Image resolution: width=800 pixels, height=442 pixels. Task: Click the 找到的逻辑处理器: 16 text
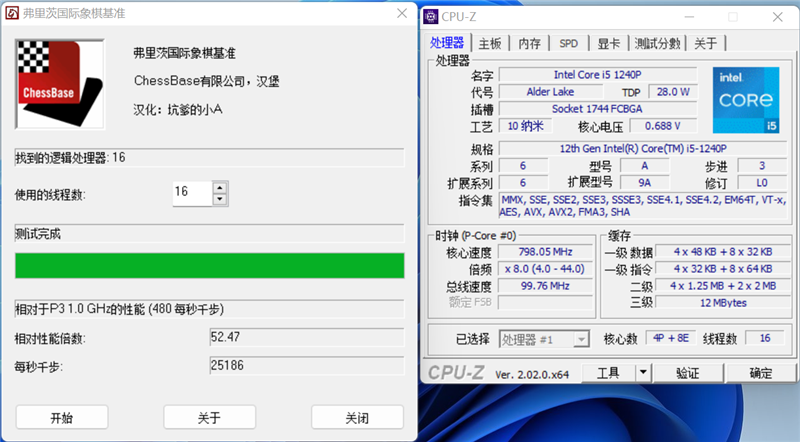click(x=70, y=158)
